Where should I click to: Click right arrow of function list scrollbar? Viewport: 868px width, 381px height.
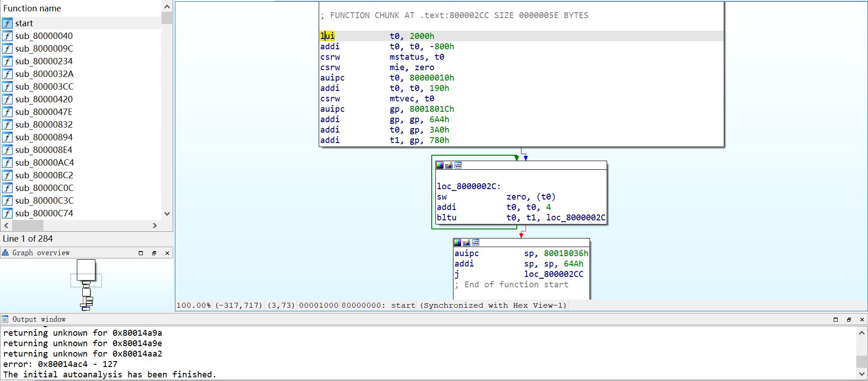tap(155, 225)
